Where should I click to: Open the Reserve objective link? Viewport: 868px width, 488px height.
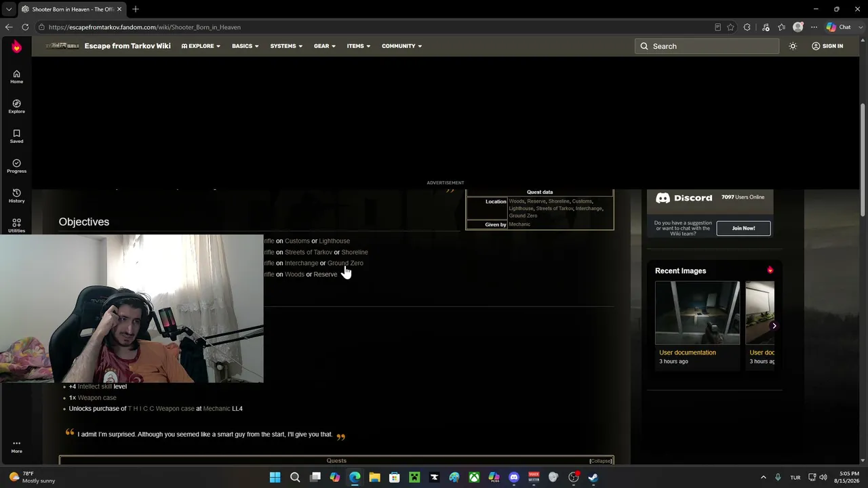coord(325,274)
